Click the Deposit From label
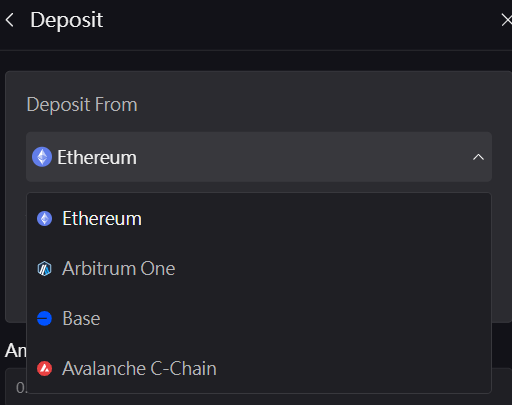The image size is (512, 405). 82,105
